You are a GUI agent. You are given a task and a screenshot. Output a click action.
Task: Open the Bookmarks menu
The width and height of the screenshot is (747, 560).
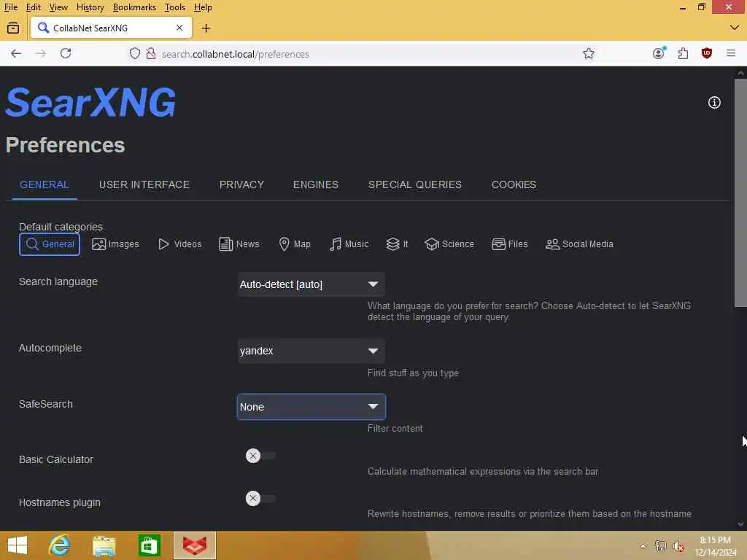(134, 7)
